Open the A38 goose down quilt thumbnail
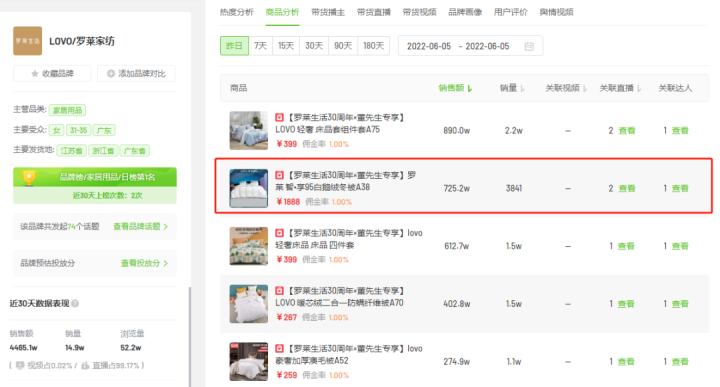 [x=248, y=188]
